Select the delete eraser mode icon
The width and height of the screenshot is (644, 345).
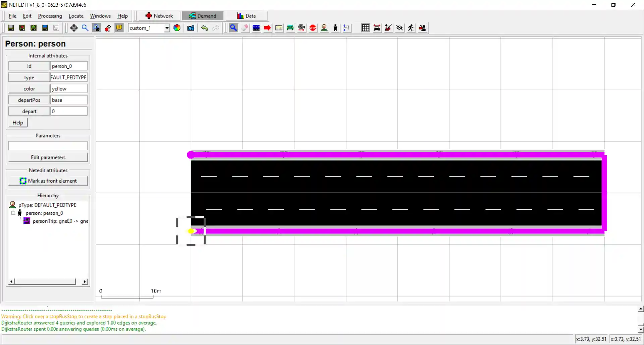click(245, 28)
